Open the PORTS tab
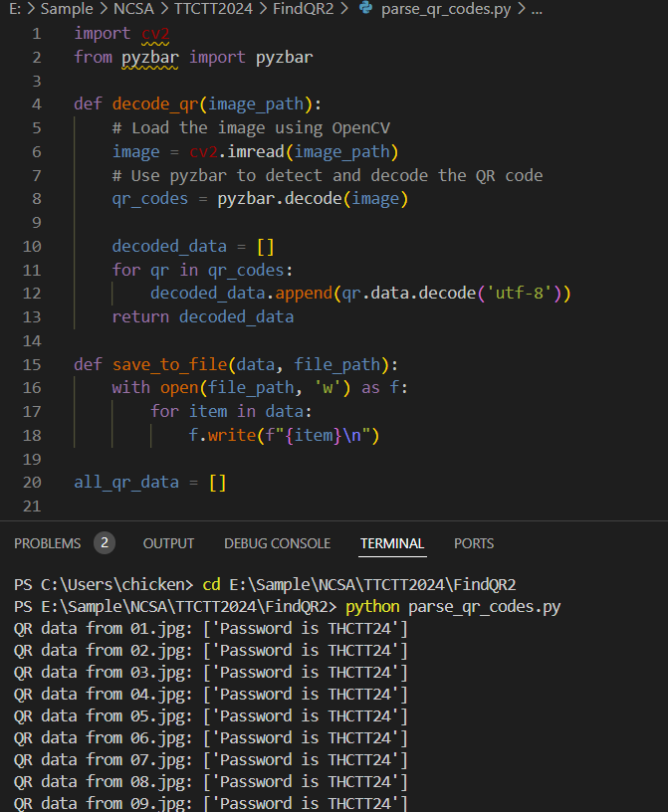The image size is (668, 812). coord(474,543)
